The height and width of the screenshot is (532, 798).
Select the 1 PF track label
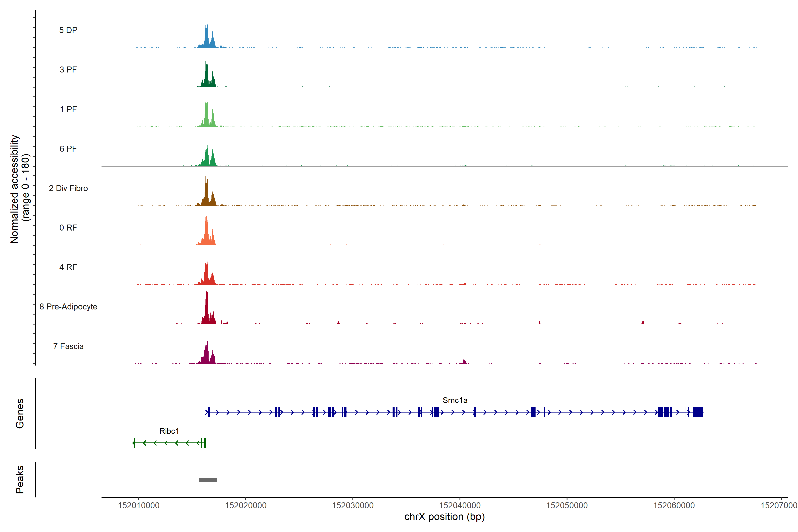click(68, 109)
